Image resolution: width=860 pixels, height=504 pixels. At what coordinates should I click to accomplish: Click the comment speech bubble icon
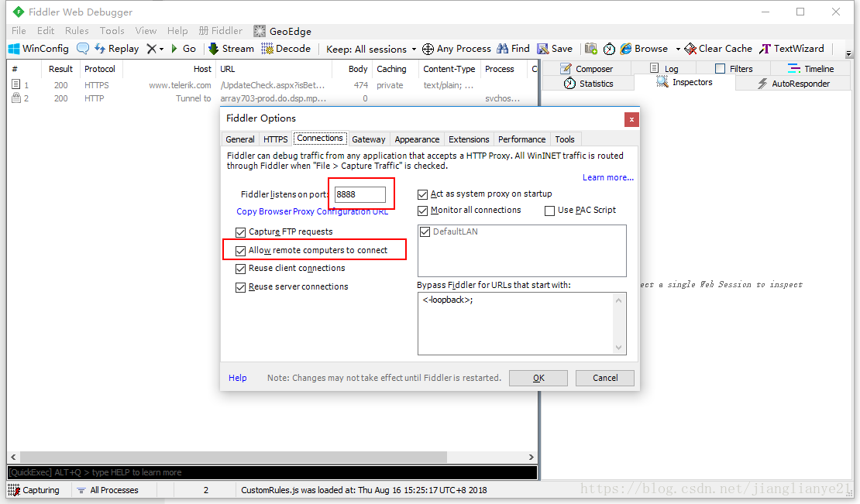pyautogui.click(x=83, y=49)
